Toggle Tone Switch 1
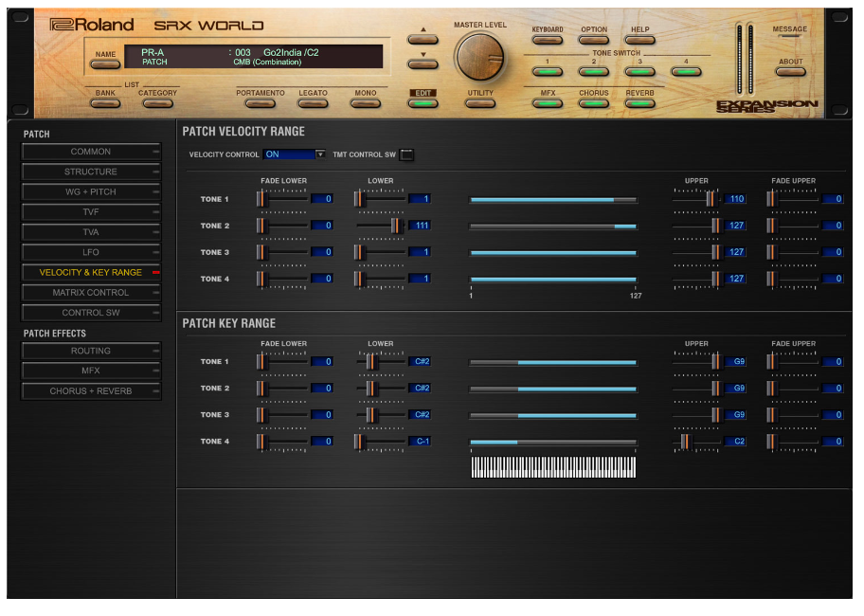864x616 pixels. pyautogui.click(x=547, y=72)
